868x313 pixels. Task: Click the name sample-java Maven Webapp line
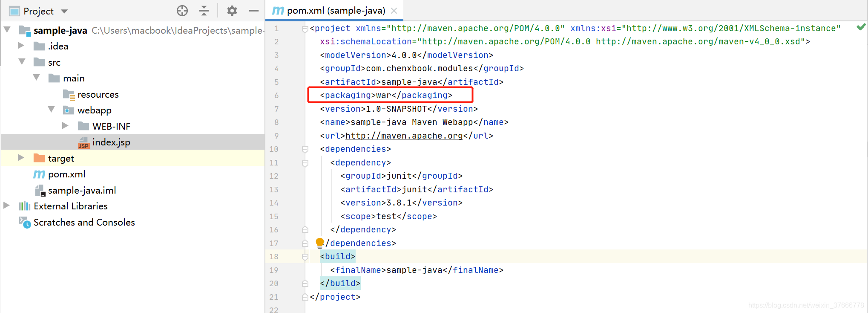click(414, 122)
